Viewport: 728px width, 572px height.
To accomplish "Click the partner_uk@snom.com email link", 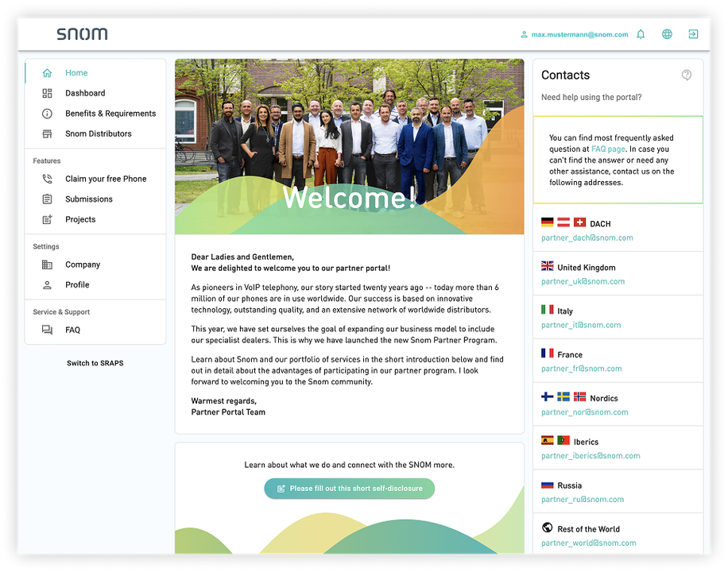I will (x=583, y=281).
